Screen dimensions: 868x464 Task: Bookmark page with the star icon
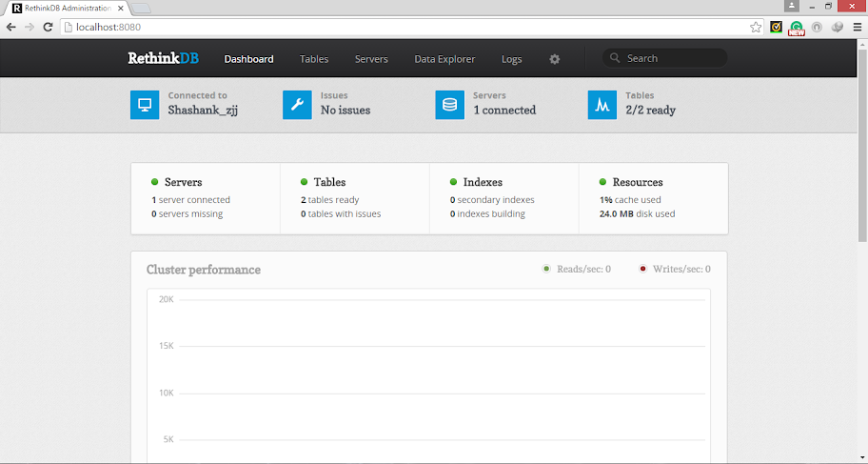click(x=756, y=28)
